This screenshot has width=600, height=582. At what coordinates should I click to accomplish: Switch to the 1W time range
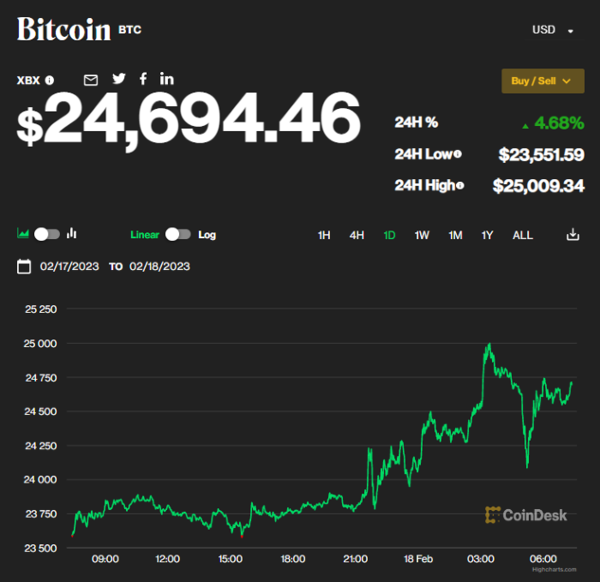click(422, 235)
